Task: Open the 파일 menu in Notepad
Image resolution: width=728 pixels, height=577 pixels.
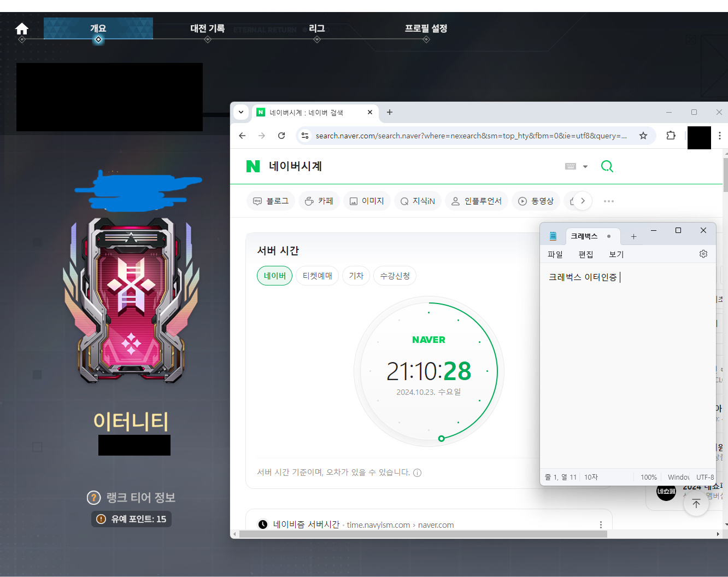Action: [555, 254]
